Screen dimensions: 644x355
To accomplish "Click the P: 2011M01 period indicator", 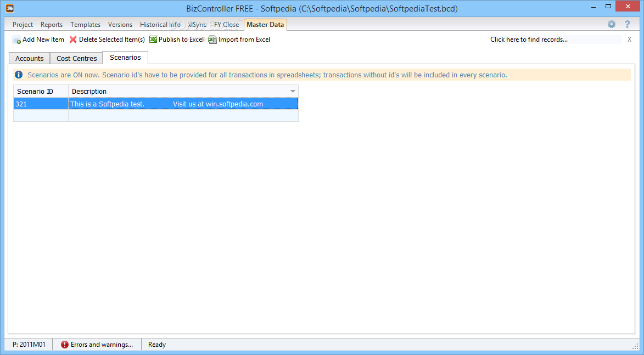I will tap(29, 345).
